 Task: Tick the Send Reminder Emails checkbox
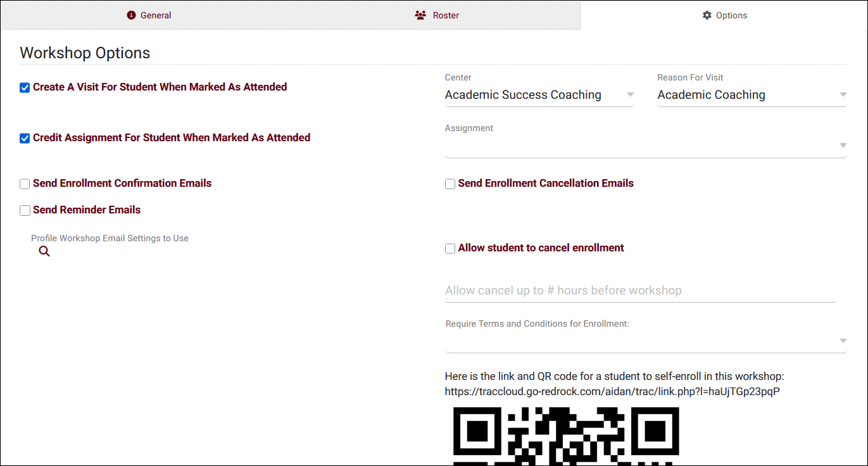(x=25, y=211)
